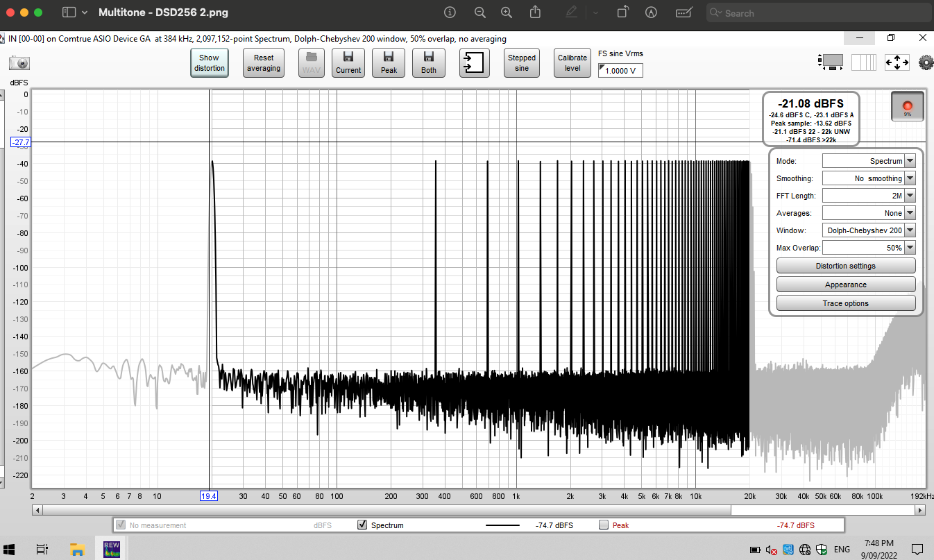Click the frequency axis grid icon
This screenshot has height=560, width=934.
click(864, 62)
